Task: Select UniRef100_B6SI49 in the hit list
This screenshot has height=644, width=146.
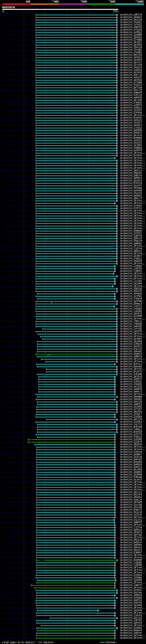Action: pyautogui.click(x=131, y=55)
